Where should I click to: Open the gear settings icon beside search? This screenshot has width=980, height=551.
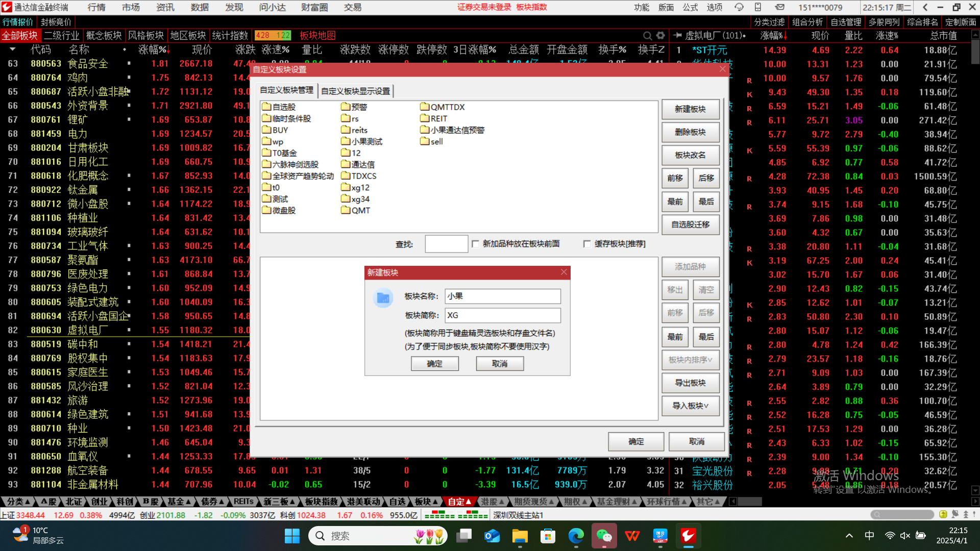coord(661,36)
